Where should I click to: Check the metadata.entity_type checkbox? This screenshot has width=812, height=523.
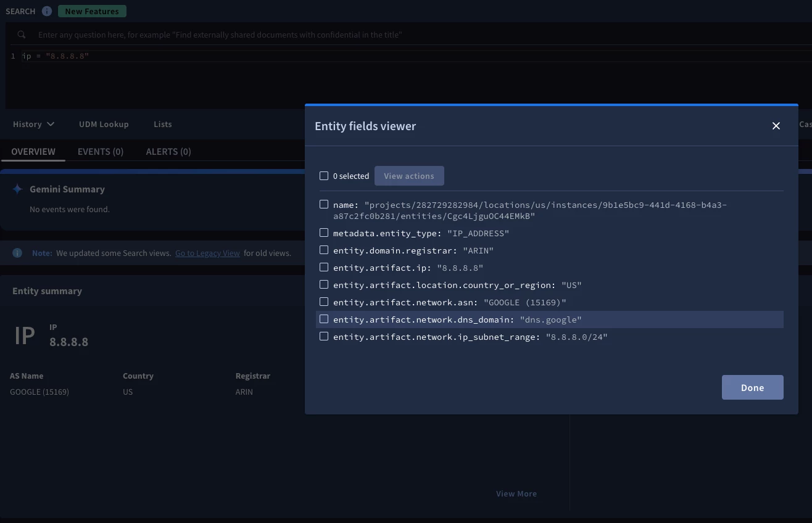[x=324, y=233]
